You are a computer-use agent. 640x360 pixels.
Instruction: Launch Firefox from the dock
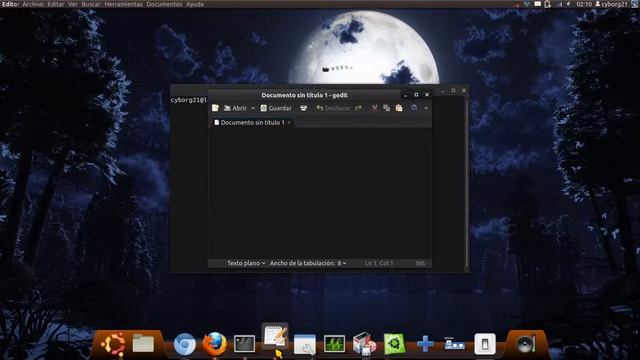(x=215, y=344)
